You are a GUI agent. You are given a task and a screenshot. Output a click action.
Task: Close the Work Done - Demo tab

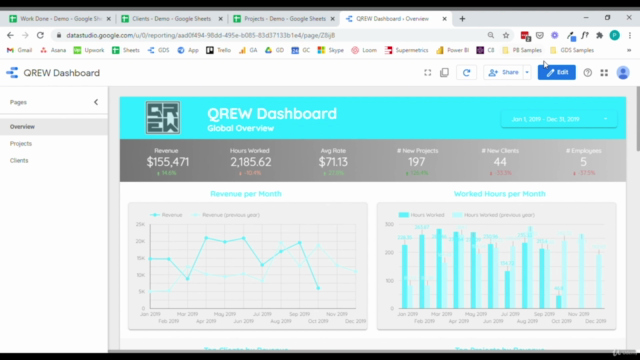(x=109, y=19)
